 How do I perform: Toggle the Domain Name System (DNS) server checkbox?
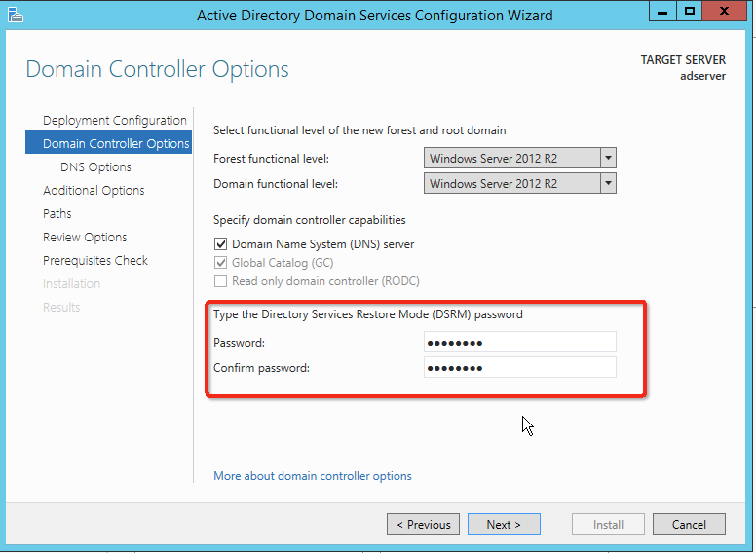point(221,244)
